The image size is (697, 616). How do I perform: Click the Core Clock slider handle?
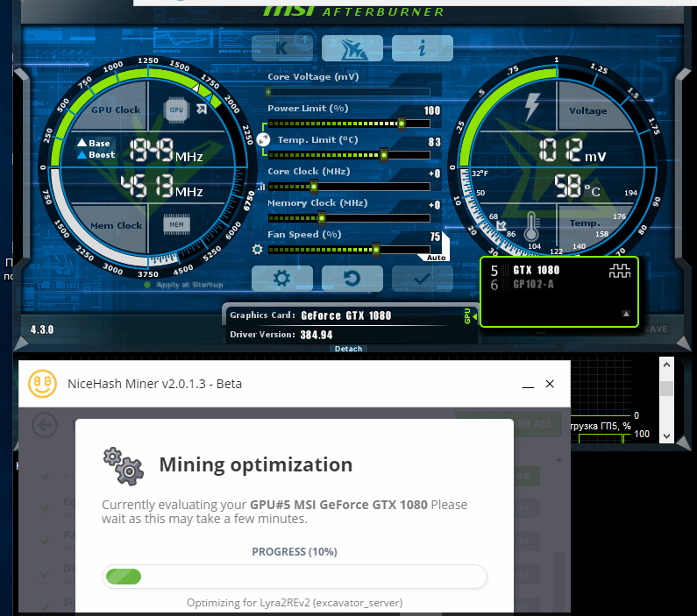313,187
